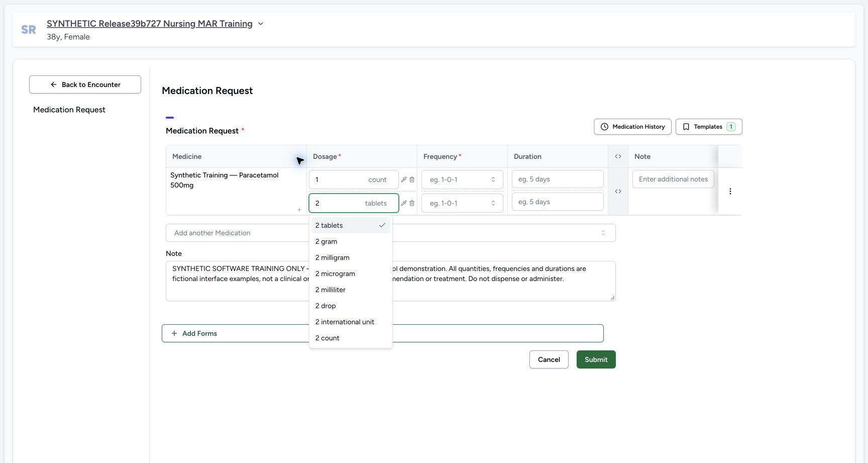
Task: Click the Enter additional notes field
Action: pyautogui.click(x=673, y=179)
